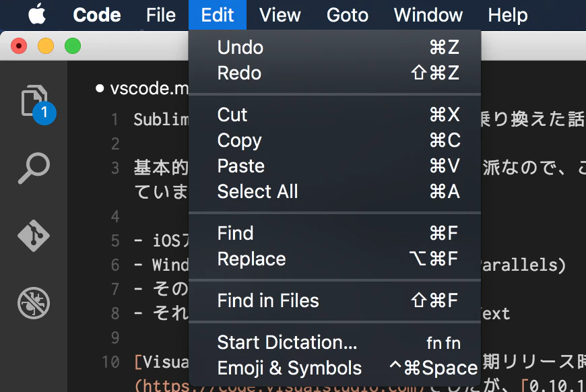Viewport: 586px width, 392px height.
Task: Open the Window menu
Action: [428, 15]
